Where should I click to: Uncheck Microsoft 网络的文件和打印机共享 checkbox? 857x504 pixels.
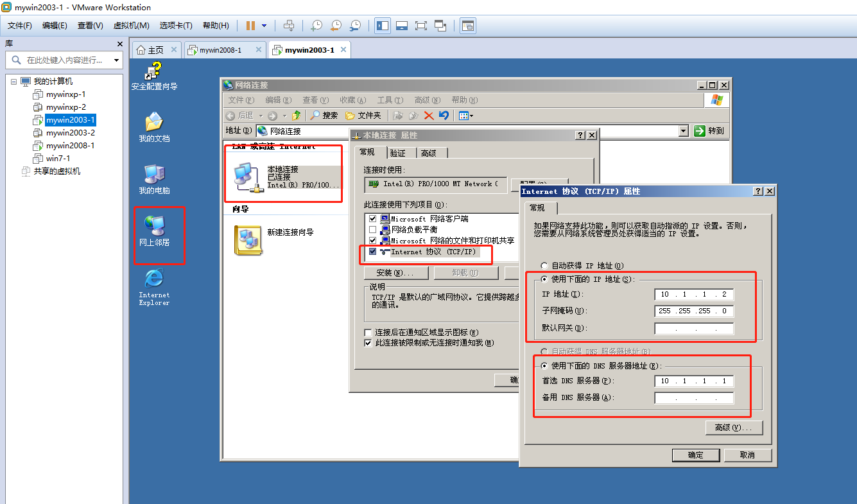click(x=372, y=240)
